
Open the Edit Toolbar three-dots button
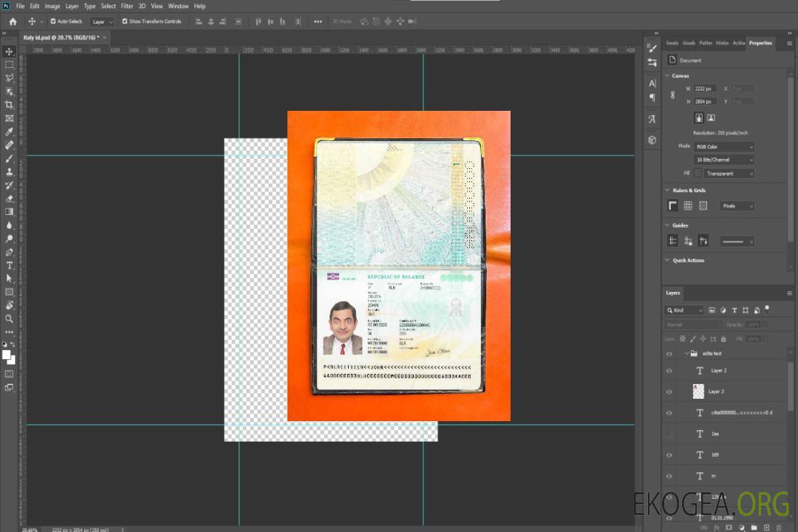[9, 332]
